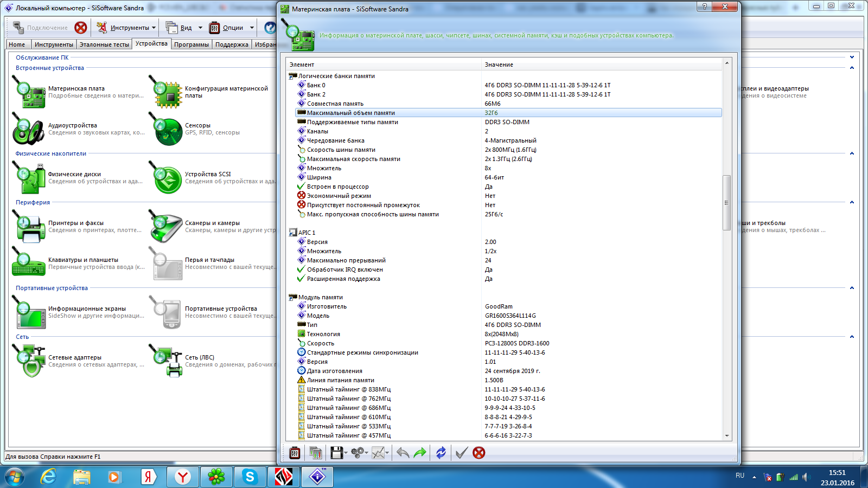This screenshot has width=868, height=488.
Task: Click the Значение column header
Action: pos(602,65)
